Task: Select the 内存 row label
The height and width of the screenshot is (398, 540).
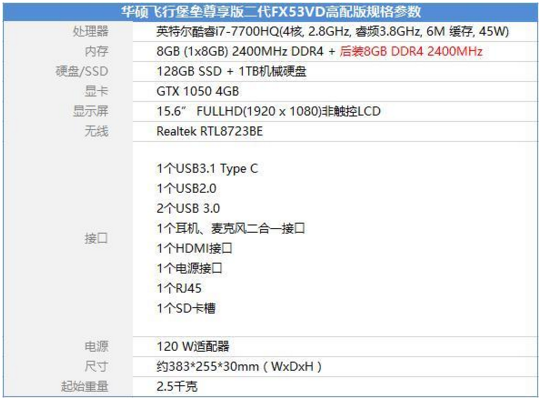Action: point(96,51)
